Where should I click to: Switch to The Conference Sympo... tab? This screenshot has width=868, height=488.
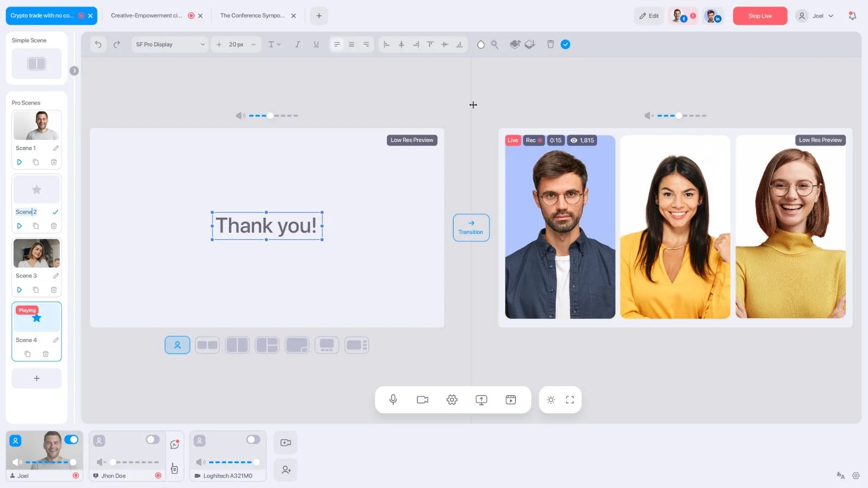coord(252,16)
